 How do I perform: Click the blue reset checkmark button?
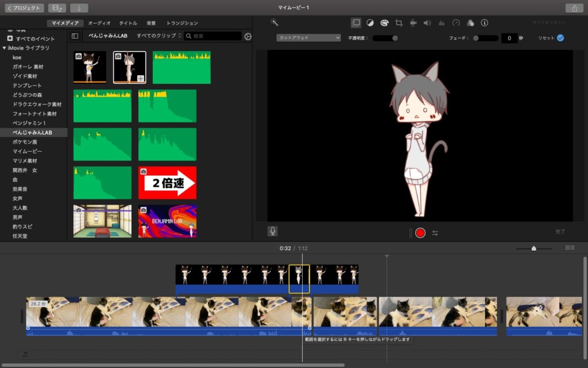560,38
